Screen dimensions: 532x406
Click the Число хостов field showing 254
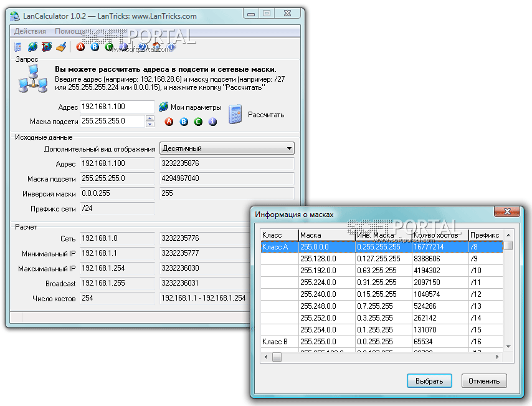(x=117, y=298)
